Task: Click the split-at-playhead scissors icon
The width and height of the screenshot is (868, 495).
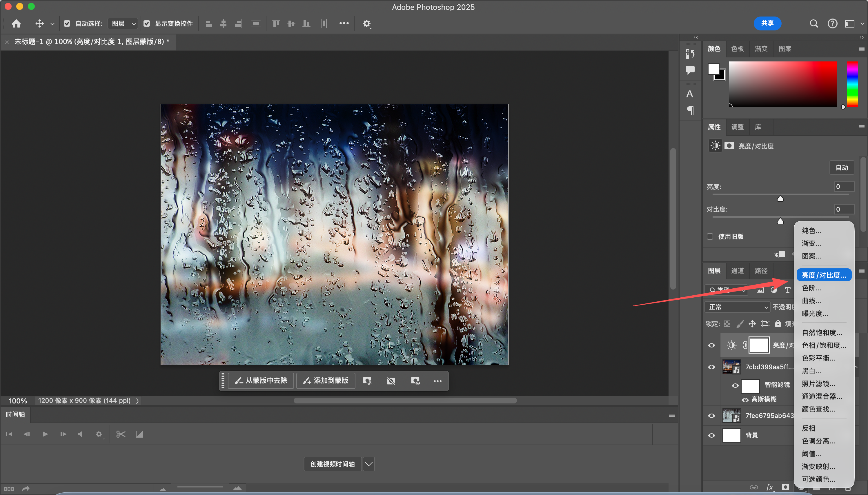Action: coord(121,434)
